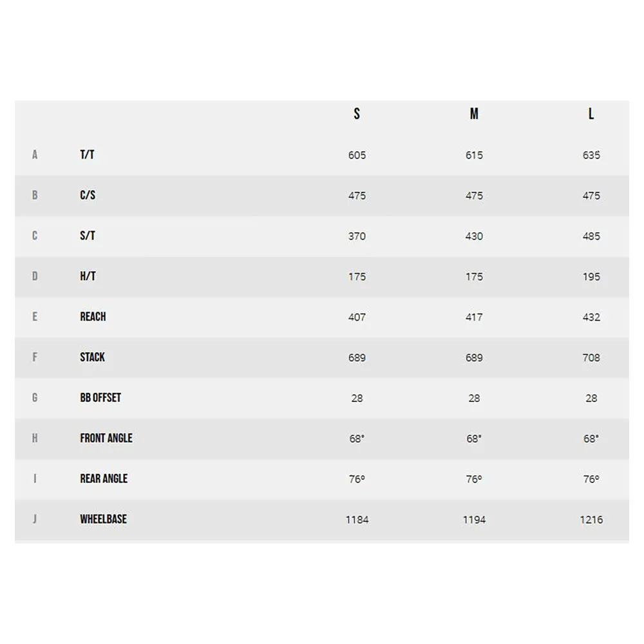This screenshot has height=644, width=644.
Task: Select the T/T row label
Action: pyautogui.click(x=87, y=155)
